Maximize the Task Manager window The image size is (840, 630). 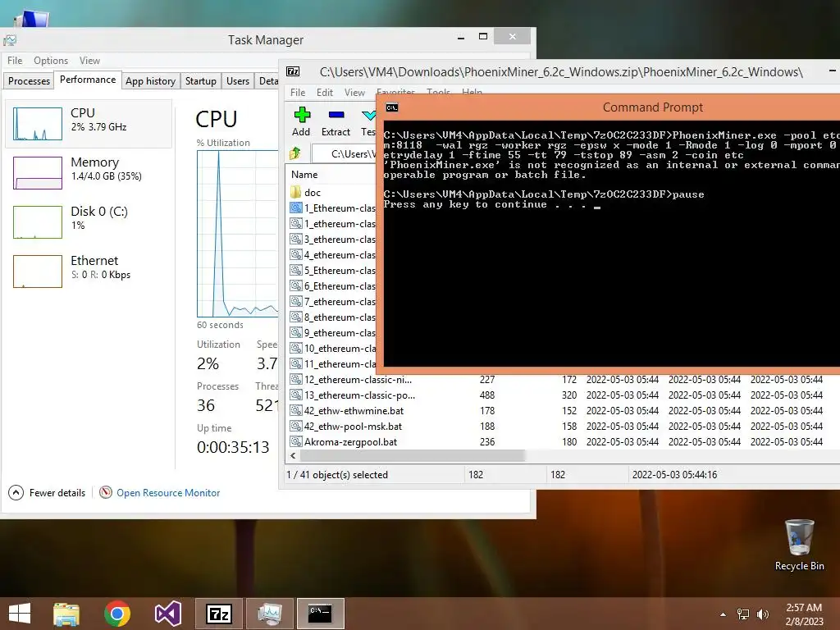point(483,36)
